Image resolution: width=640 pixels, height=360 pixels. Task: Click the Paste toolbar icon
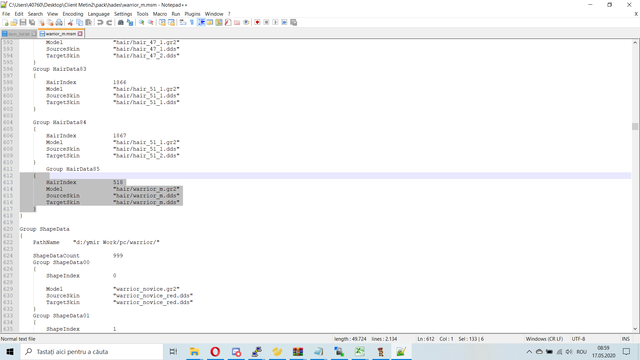[89, 22]
